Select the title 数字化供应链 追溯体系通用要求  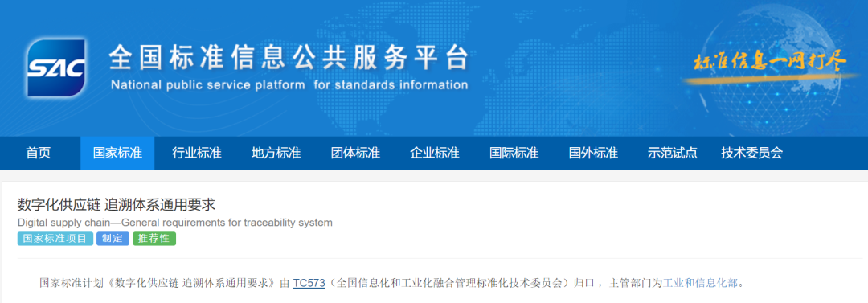[x=117, y=205]
